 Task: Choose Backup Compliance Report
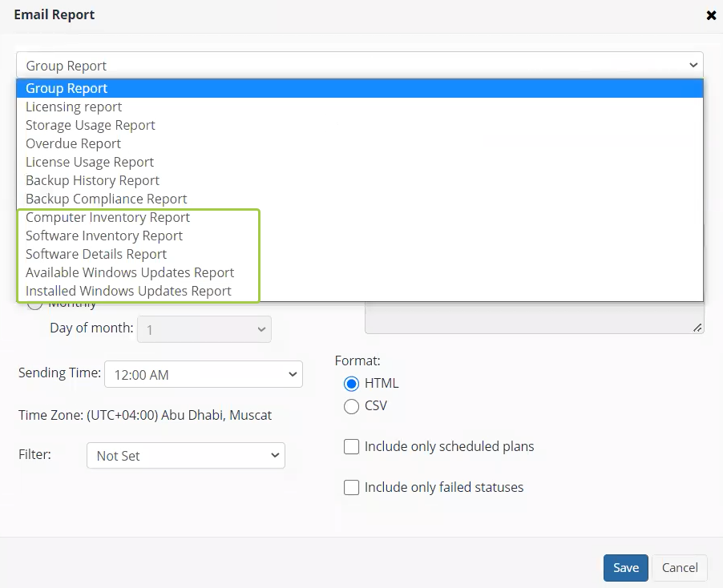[x=107, y=199]
